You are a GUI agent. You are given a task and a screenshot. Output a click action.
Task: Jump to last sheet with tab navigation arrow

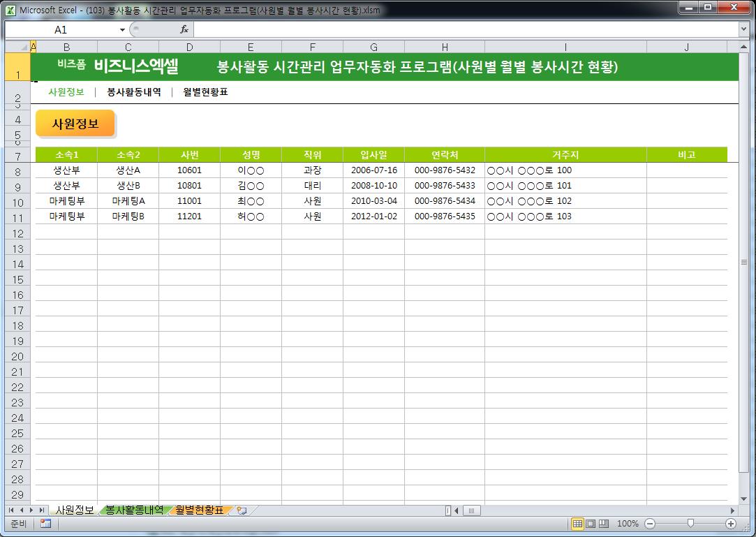(x=42, y=510)
